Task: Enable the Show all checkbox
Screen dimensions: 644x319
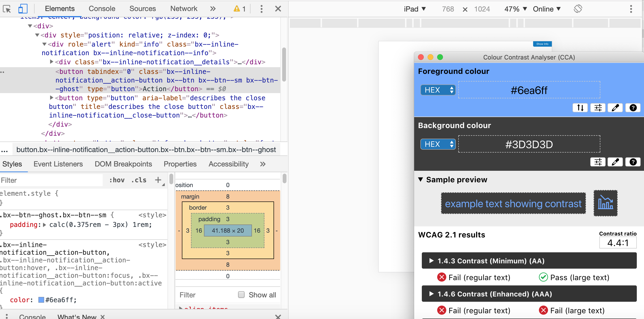Action: 241,295
